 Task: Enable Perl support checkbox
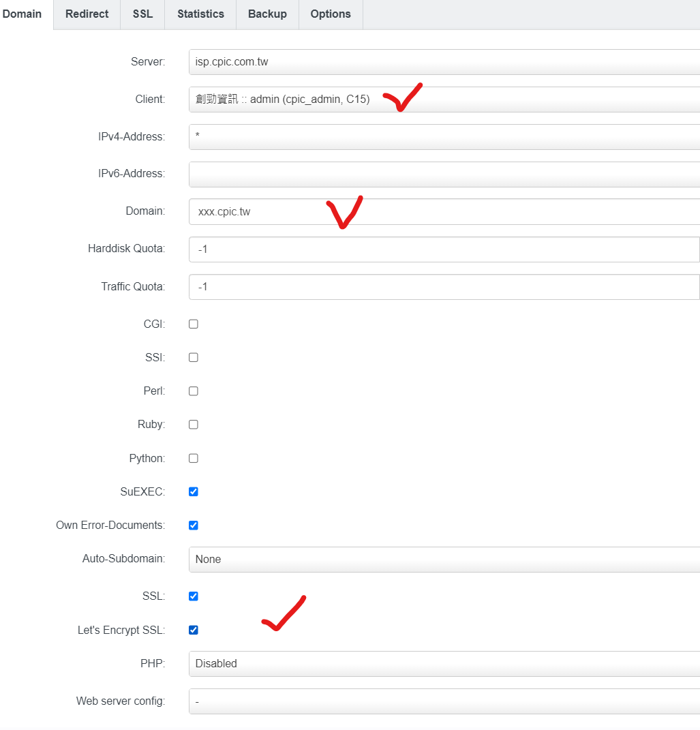[x=194, y=391]
